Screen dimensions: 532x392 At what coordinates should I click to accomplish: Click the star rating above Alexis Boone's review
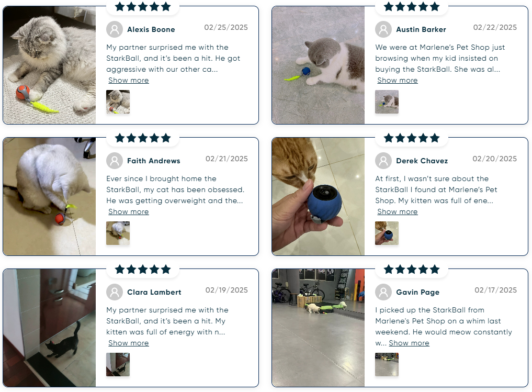click(143, 6)
